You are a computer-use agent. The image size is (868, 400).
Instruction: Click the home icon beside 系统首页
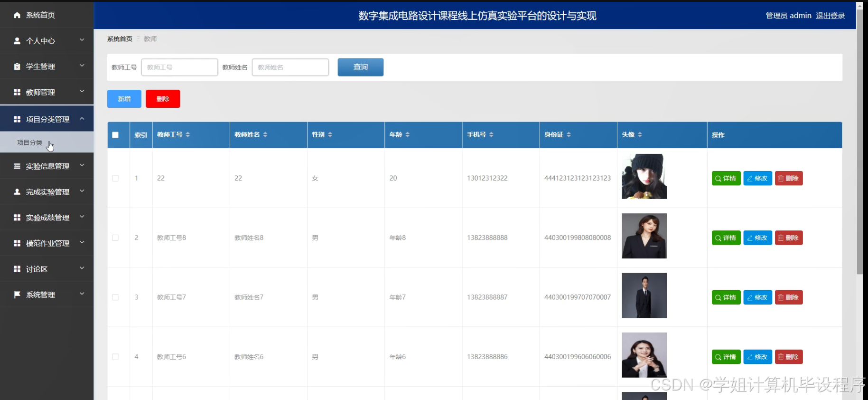point(17,15)
